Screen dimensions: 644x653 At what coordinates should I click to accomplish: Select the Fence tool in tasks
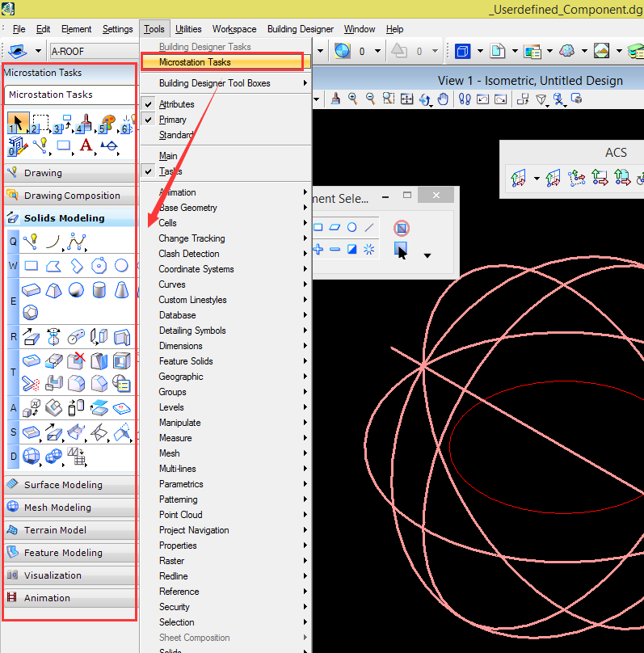pyautogui.click(x=40, y=123)
